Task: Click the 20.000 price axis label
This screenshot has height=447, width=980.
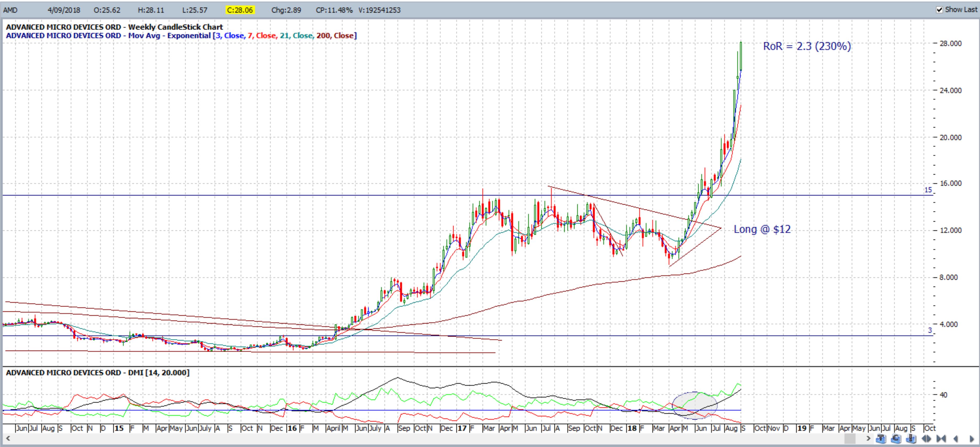Action: (x=950, y=138)
